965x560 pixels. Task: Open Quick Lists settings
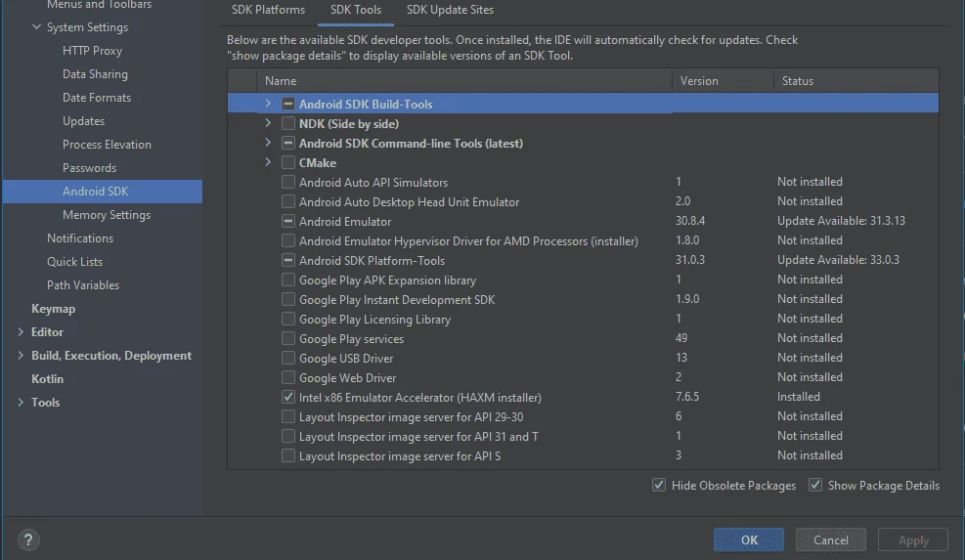pos(74,261)
